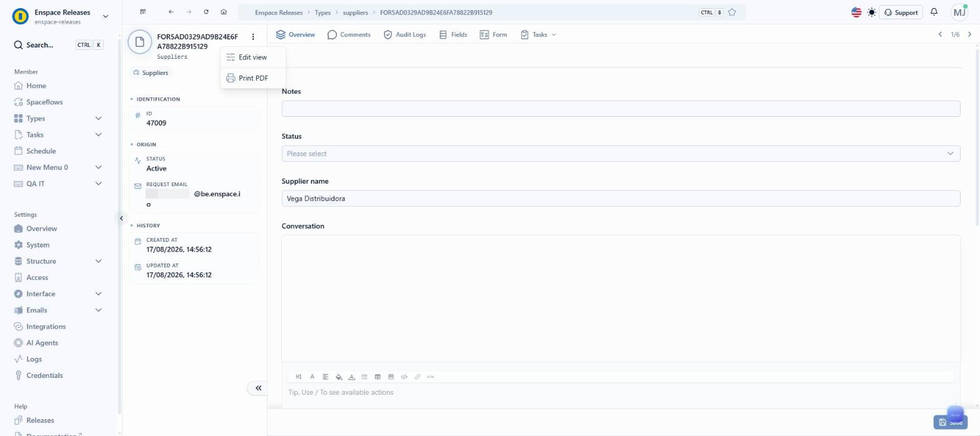Toggle light/dark theme sun icon
980x436 pixels.
[x=872, y=12]
